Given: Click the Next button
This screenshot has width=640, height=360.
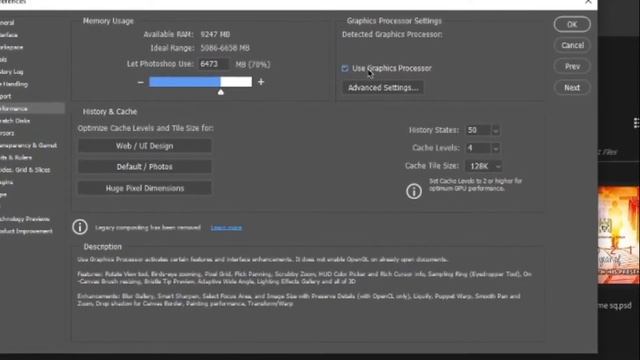Looking at the screenshot, I should coord(572,88).
